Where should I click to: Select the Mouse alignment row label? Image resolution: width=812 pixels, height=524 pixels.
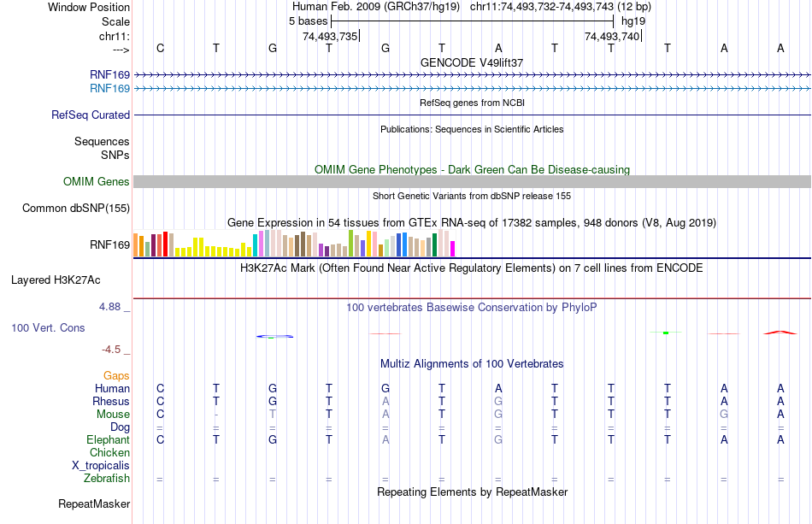coord(113,415)
